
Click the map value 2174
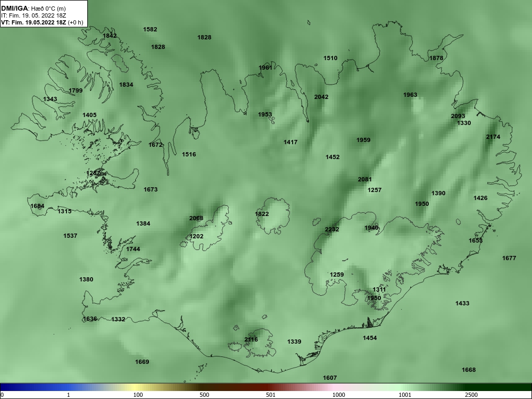pyautogui.click(x=493, y=137)
